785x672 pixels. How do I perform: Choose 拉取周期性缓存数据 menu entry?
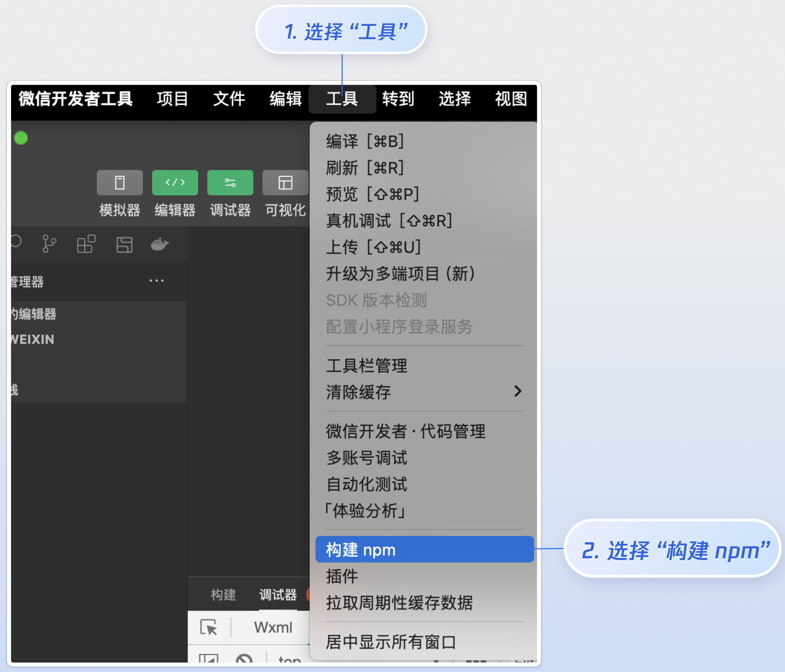point(424,603)
